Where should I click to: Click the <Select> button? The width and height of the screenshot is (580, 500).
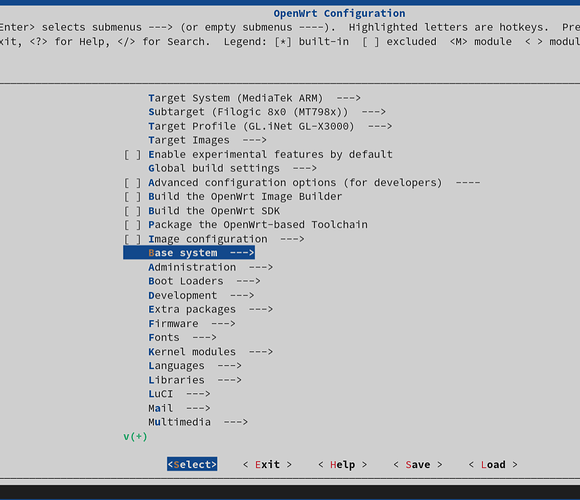(192, 464)
